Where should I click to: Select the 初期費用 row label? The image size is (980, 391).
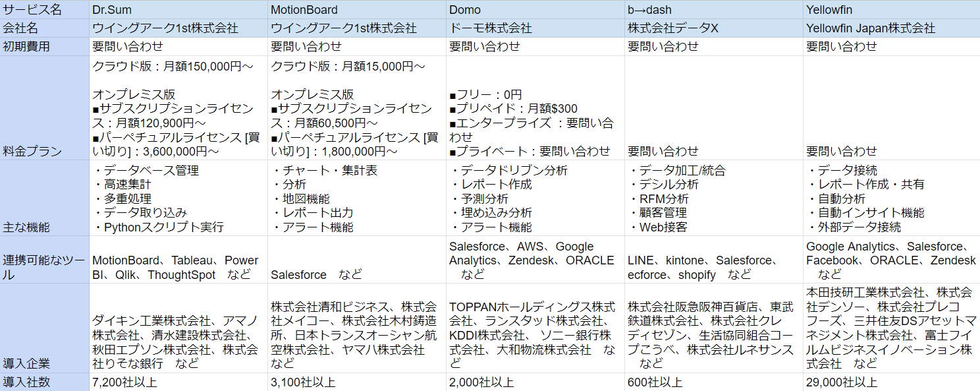(44, 47)
